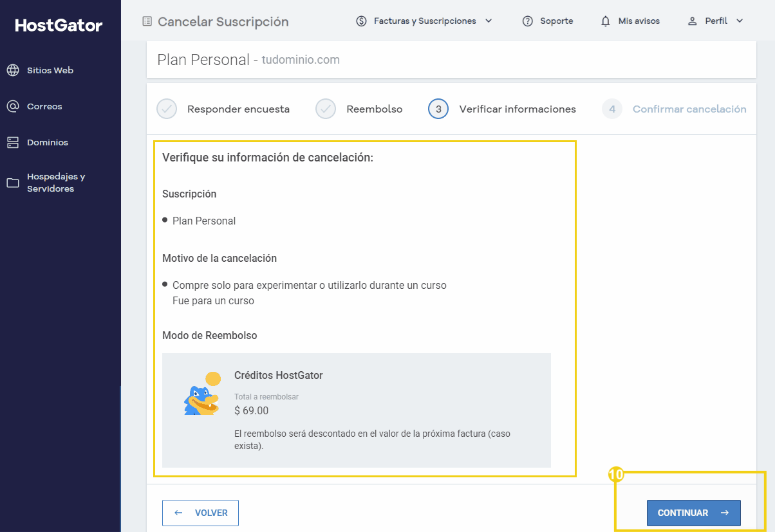Select the Confirmar cancelación step label
The height and width of the screenshot is (532, 775).
[x=689, y=109]
